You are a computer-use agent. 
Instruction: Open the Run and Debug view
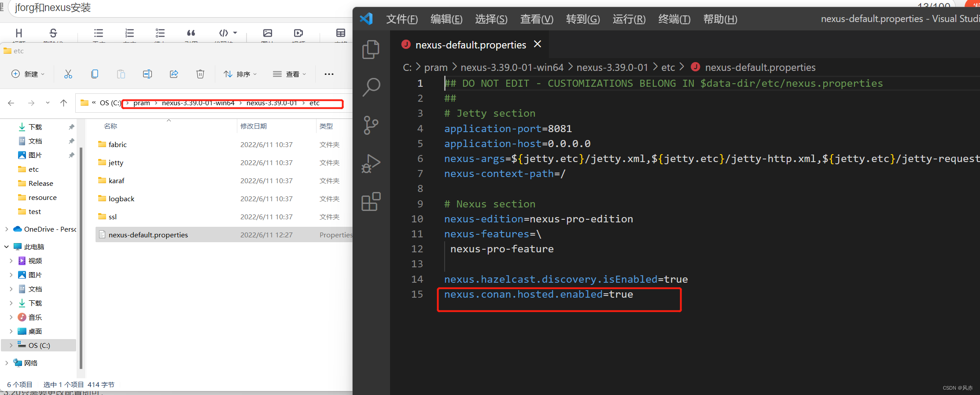(371, 163)
